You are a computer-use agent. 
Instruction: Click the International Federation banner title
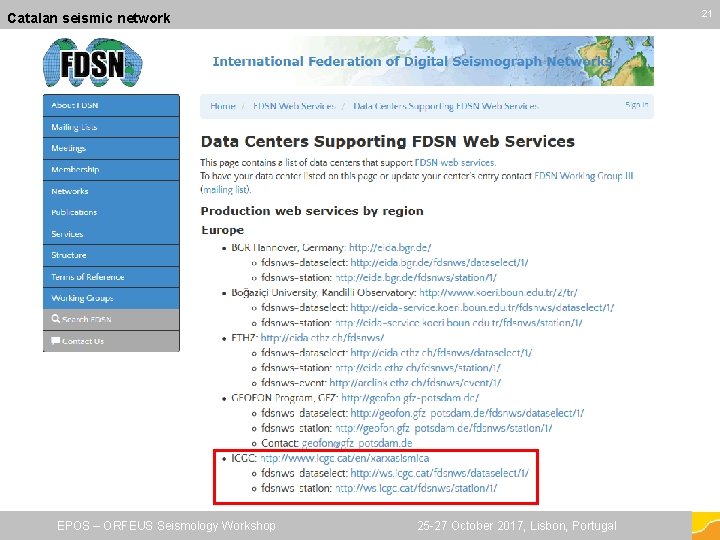[412, 62]
